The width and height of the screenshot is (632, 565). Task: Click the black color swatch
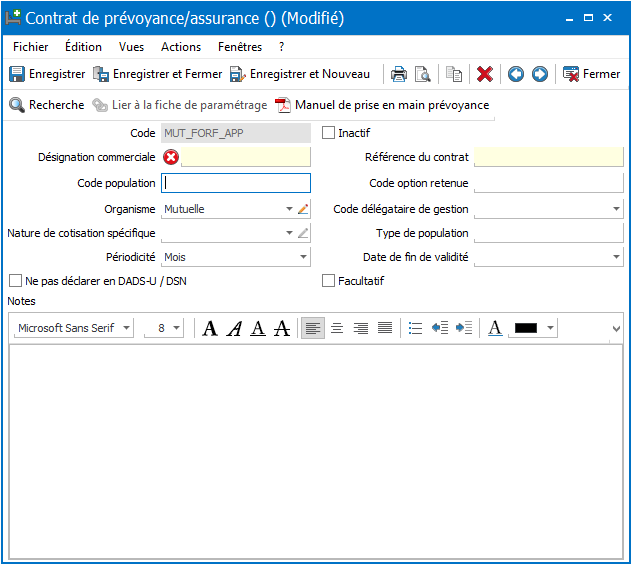coord(526,328)
